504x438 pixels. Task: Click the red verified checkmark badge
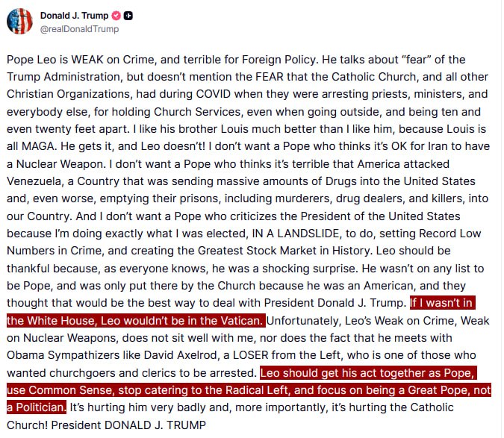pos(116,16)
